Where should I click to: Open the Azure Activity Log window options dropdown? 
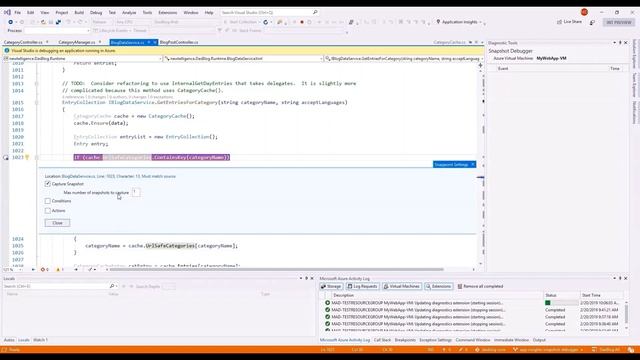tap(614, 278)
